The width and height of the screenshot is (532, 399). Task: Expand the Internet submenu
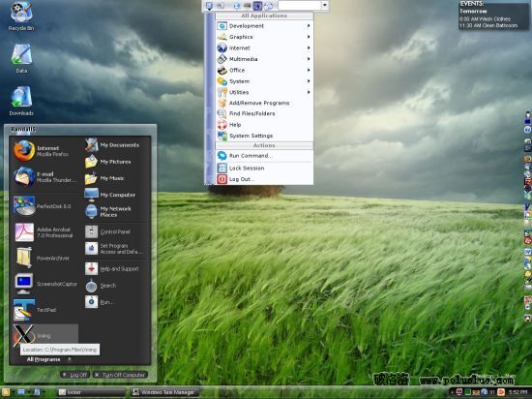click(264, 47)
